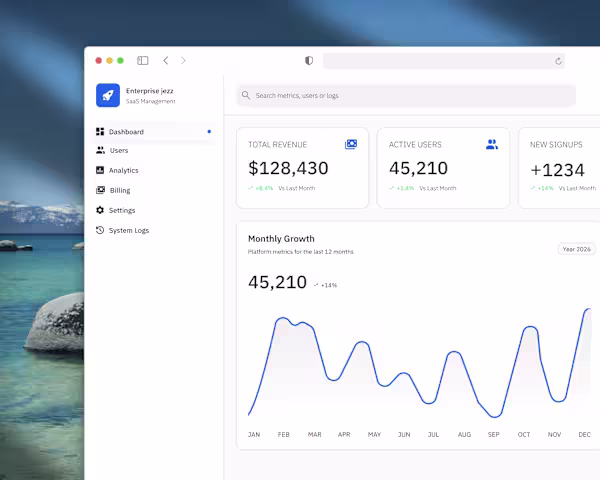Click the 45,210 value on Active Users card
600x480 pixels.
[419, 168]
